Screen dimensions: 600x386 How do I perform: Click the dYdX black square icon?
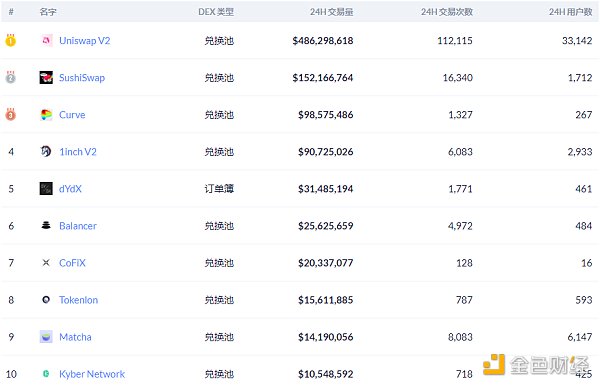pos(46,189)
